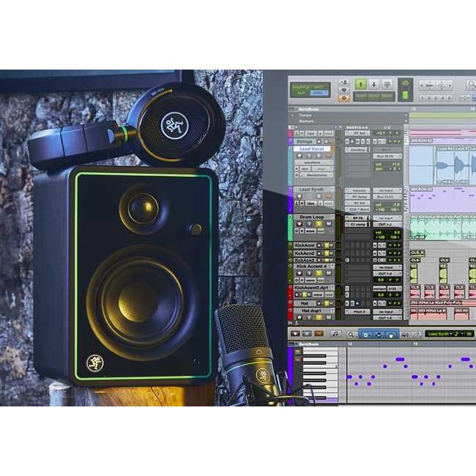Image resolution: width=476 pixels, height=476 pixels.
Task: Select the KickAcn2 track name
Action: point(305,253)
